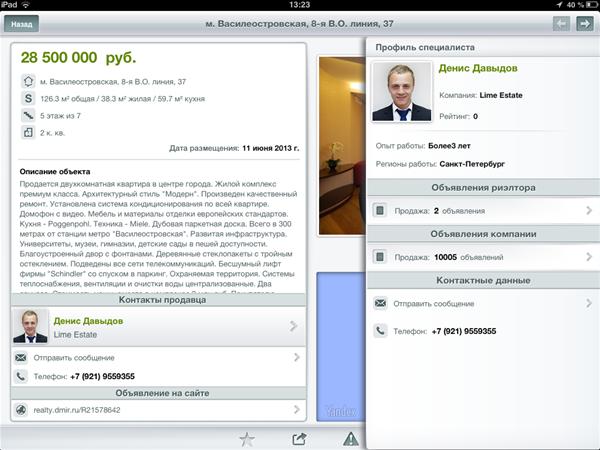The image size is (600, 450).
Task: Go to next listing with right arrow
Action: [585, 24]
